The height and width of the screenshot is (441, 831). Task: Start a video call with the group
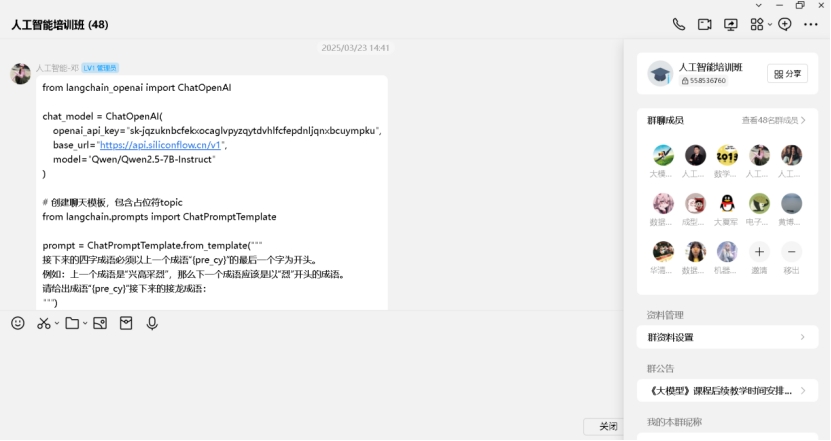click(x=705, y=24)
